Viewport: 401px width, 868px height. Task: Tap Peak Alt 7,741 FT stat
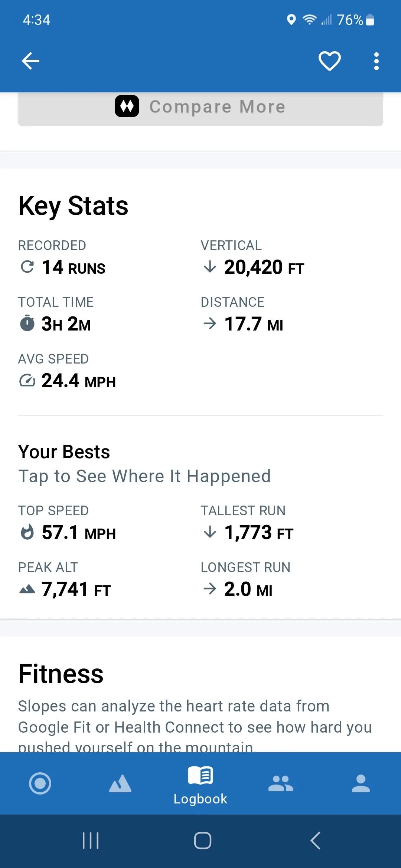tap(65, 579)
